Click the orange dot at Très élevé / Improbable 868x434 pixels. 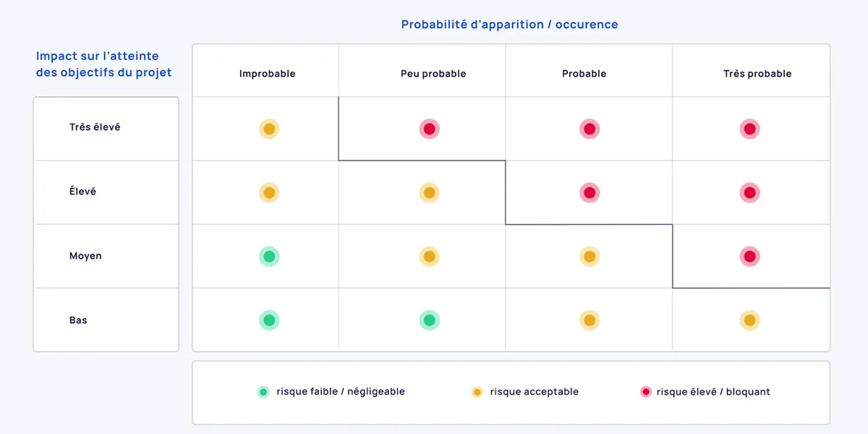pos(269,129)
